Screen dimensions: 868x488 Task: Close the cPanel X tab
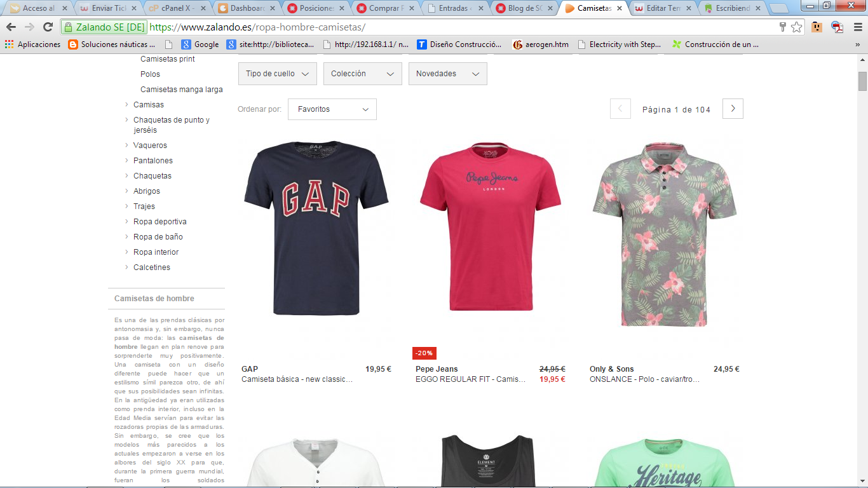pos(202,8)
